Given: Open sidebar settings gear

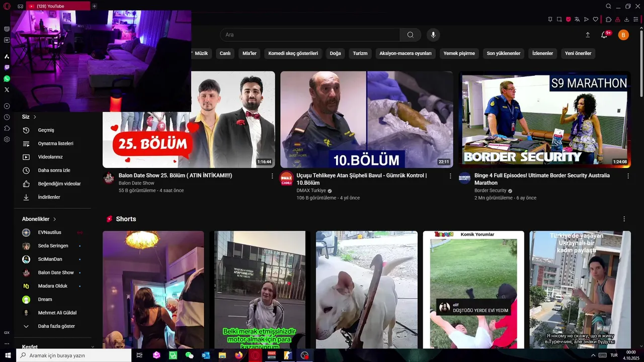Looking at the screenshot, I should pos(7,139).
